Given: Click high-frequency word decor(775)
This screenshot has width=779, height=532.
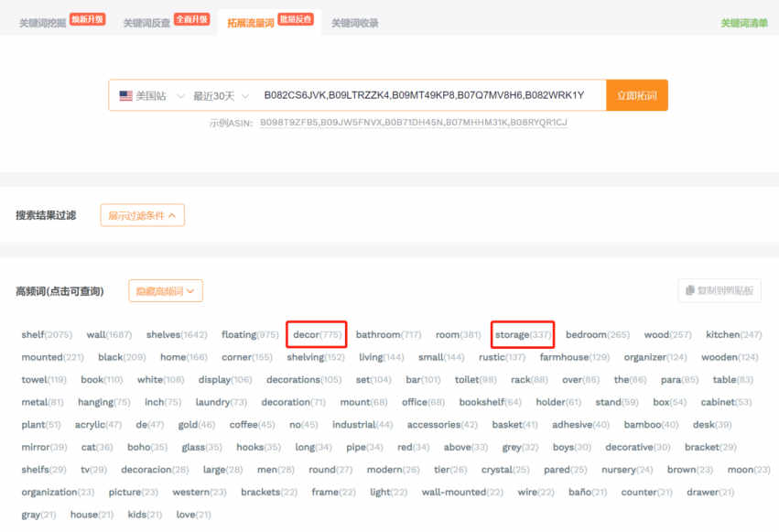Looking at the screenshot, I should click(x=317, y=334).
